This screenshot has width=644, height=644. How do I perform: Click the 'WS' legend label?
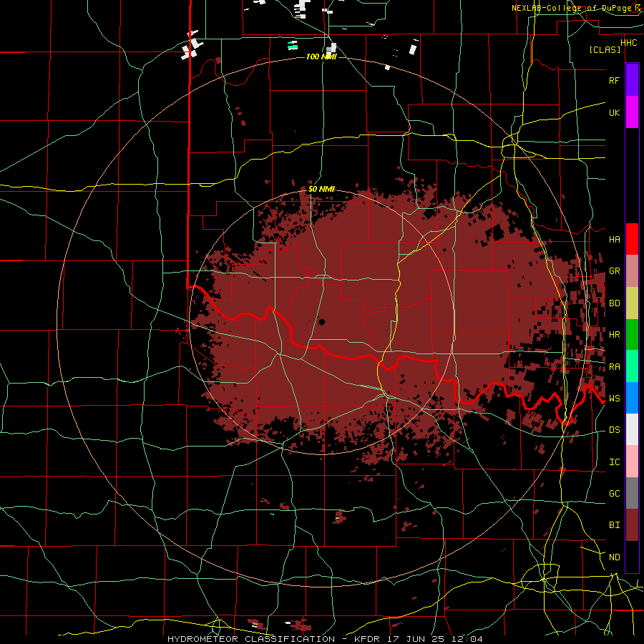point(614,399)
